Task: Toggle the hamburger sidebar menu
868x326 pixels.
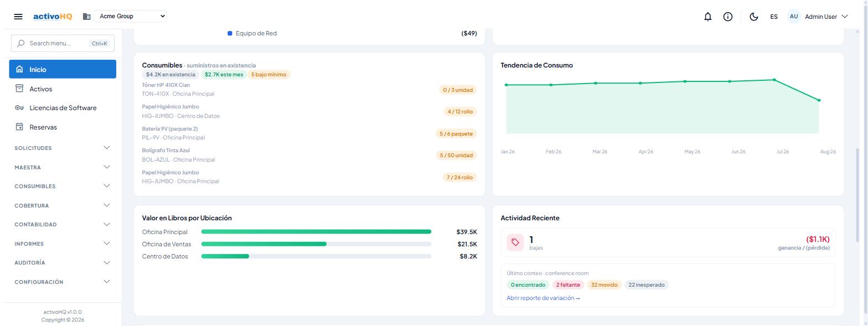Action: click(18, 17)
